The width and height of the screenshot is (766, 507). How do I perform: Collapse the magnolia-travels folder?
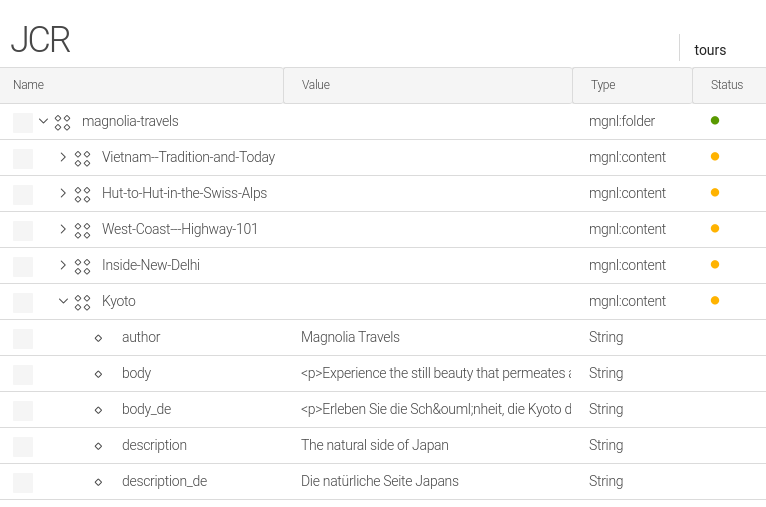(43, 121)
